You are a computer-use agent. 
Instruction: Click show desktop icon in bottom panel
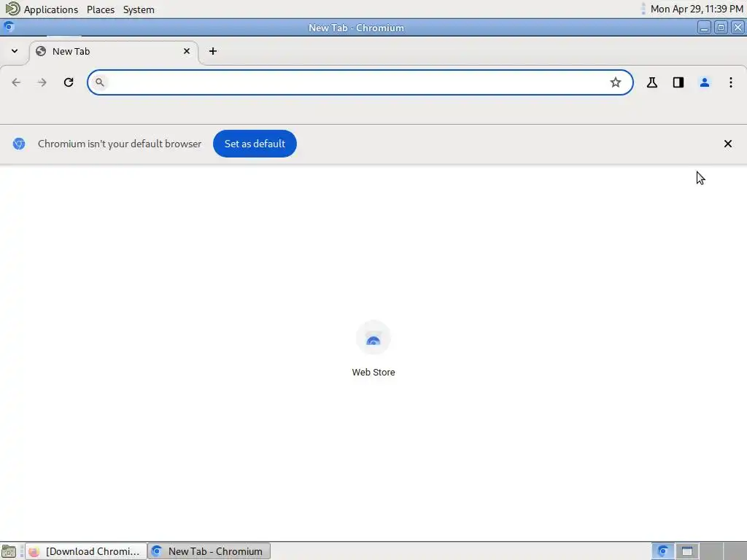tap(9, 551)
